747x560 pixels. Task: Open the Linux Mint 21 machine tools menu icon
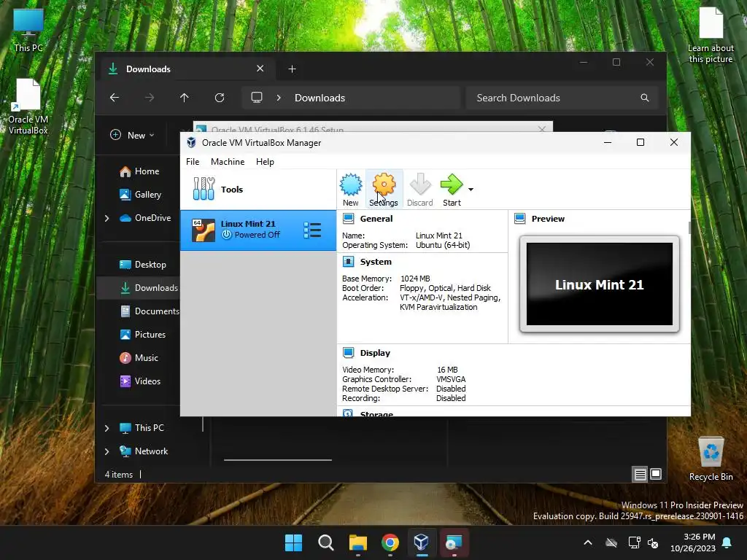point(312,230)
